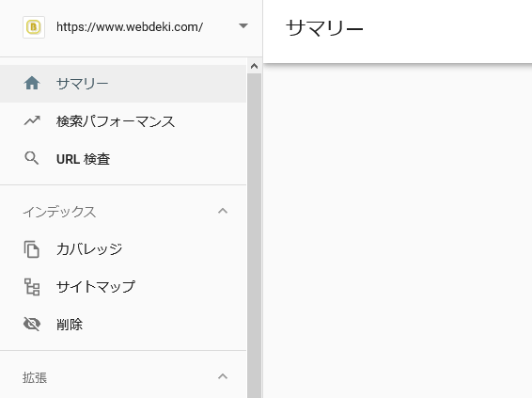Viewport: 532px width, 398px height.
Task: Collapse the インデックス section chevron
Action: pos(223,211)
